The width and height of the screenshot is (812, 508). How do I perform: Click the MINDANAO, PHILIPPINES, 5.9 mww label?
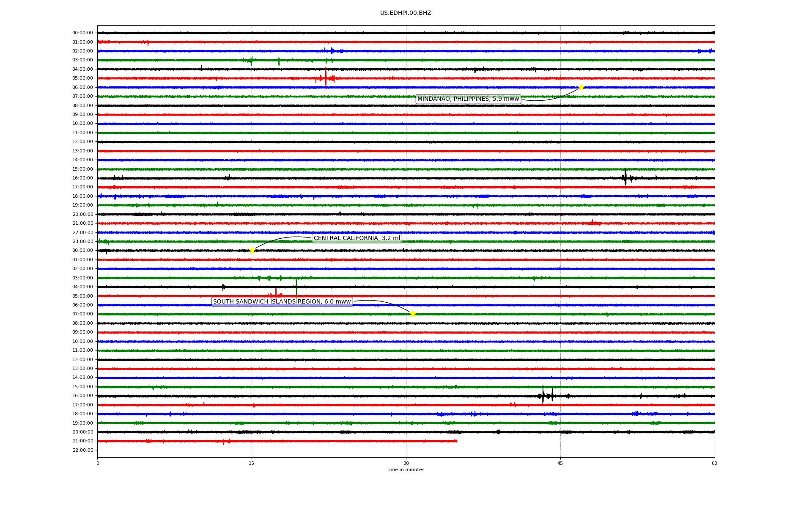[468, 99]
